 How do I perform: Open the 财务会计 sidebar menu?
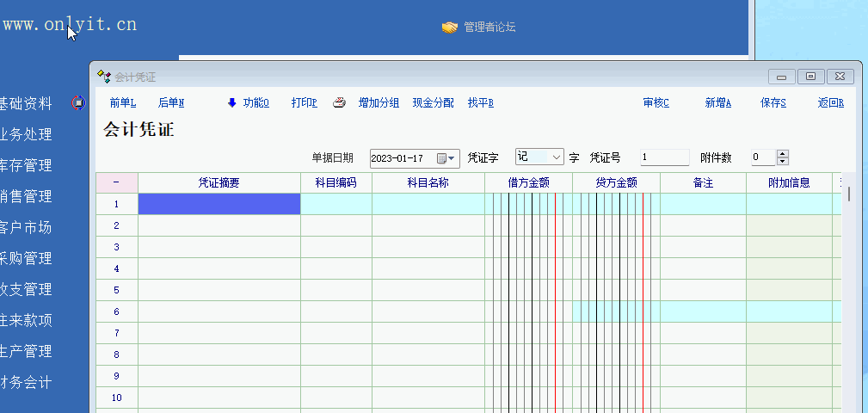click(26, 383)
